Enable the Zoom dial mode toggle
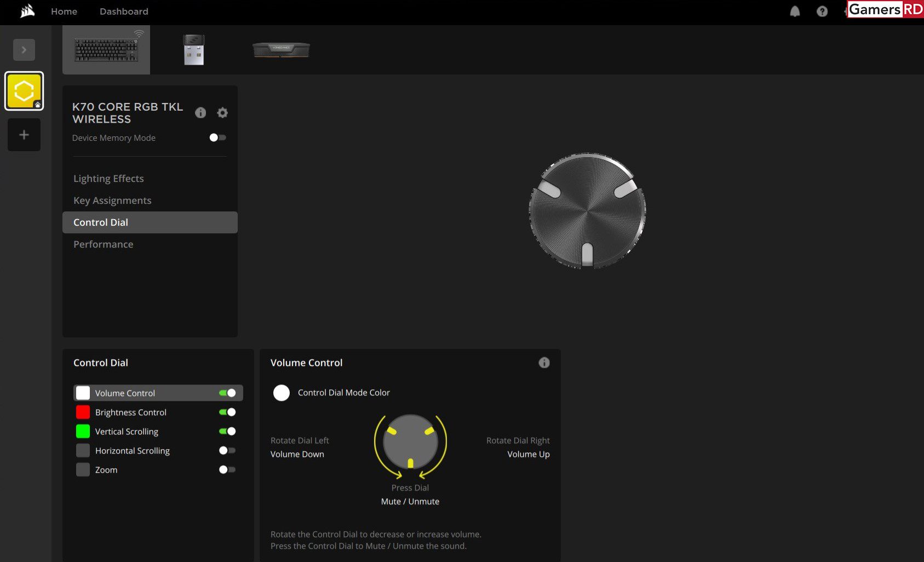This screenshot has height=562, width=924. (x=227, y=469)
